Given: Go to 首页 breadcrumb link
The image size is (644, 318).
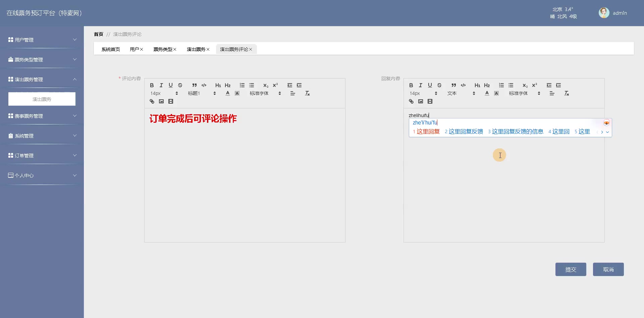Looking at the screenshot, I should [99, 34].
